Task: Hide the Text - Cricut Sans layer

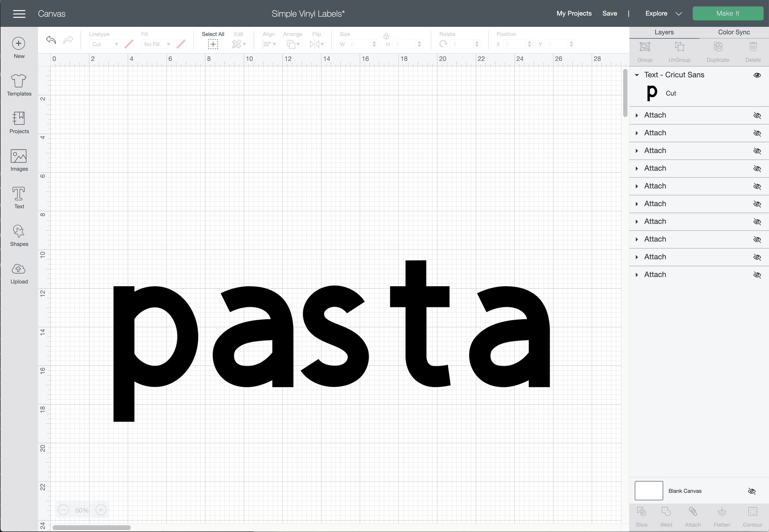Action: click(757, 75)
